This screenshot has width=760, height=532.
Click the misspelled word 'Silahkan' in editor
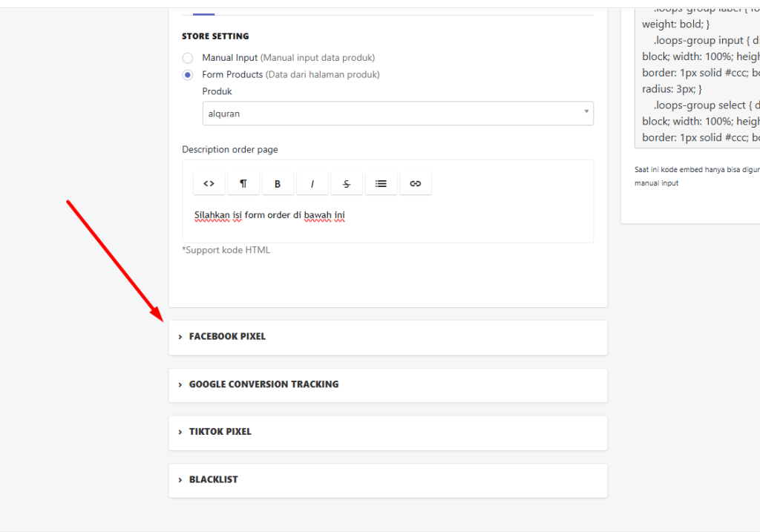pyautogui.click(x=212, y=216)
